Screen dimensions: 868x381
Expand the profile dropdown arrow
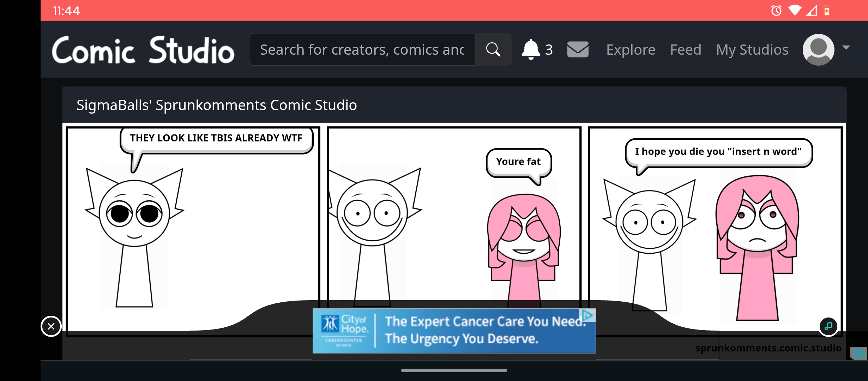tap(846, 48)
